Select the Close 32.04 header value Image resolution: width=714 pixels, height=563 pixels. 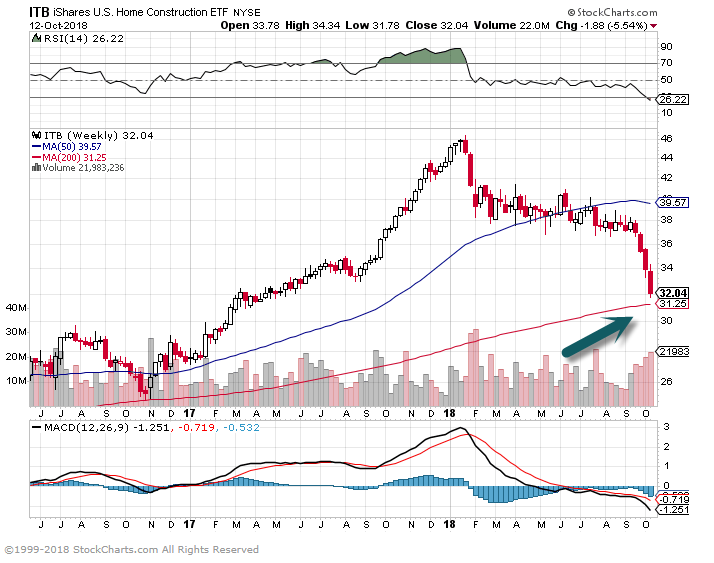click(x=437, y=26)
